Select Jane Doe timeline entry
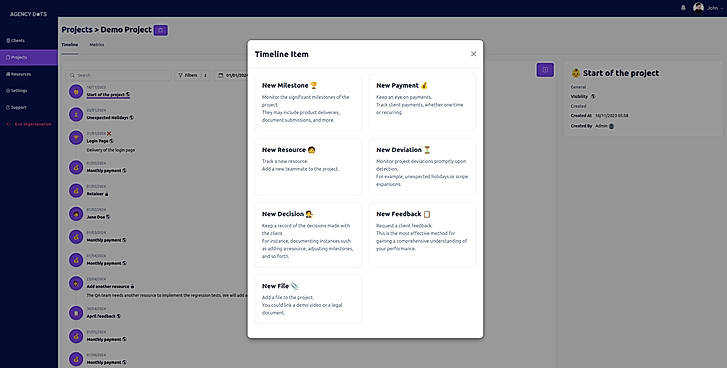Image resolution: width=727 pixels, height=368 pixels. pos(96,217)
